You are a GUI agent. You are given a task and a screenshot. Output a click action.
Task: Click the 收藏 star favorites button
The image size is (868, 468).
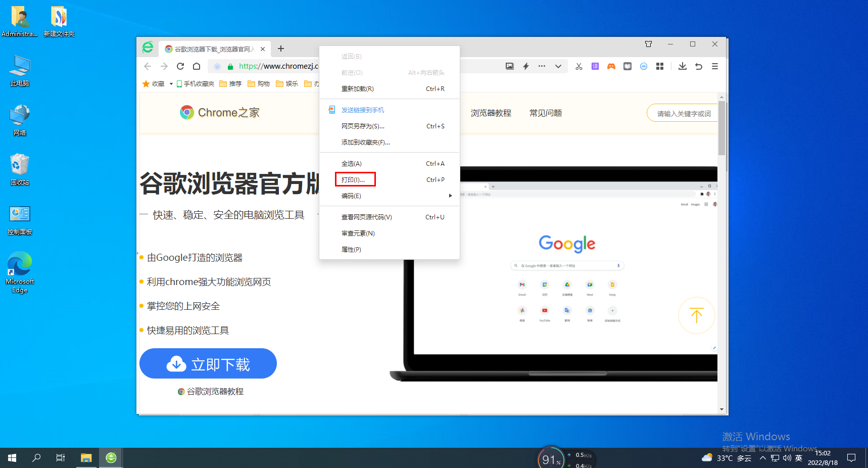[154, 84]
